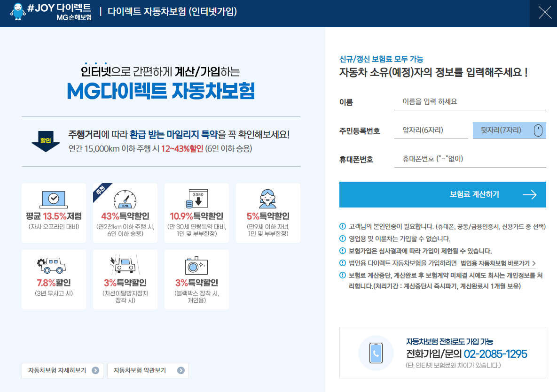Focus the 휴대폰번호 input field
This screenshot has width=557, height=392.
click(470, 159)
